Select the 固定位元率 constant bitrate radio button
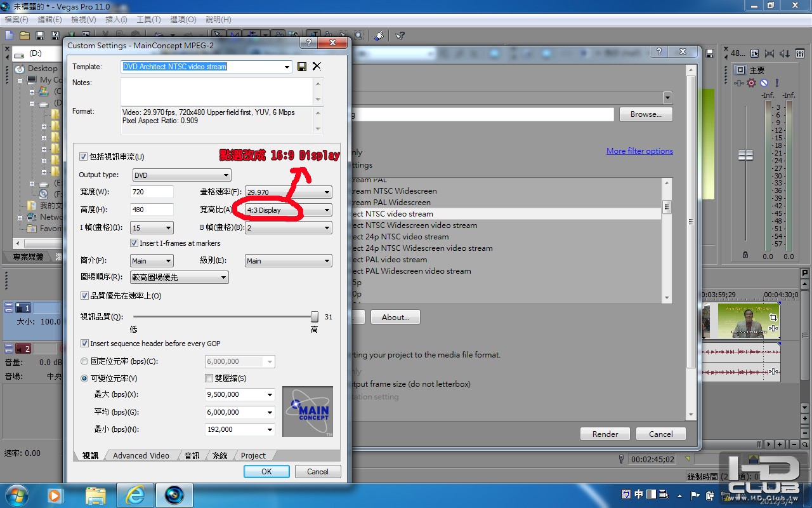The image size is (812, 508). [x=84, y=361]
